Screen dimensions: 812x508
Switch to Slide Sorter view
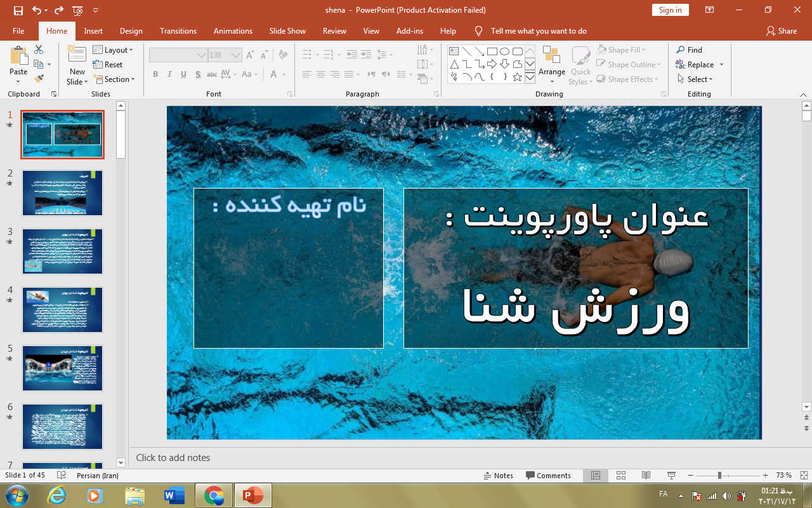621,475
